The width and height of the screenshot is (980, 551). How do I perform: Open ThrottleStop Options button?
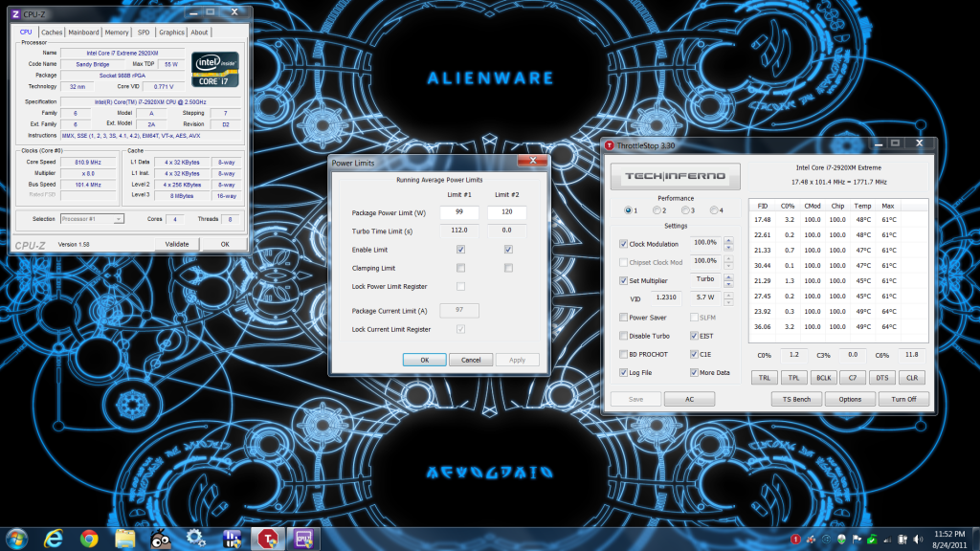pyautogui.click(x=850, y=399)
